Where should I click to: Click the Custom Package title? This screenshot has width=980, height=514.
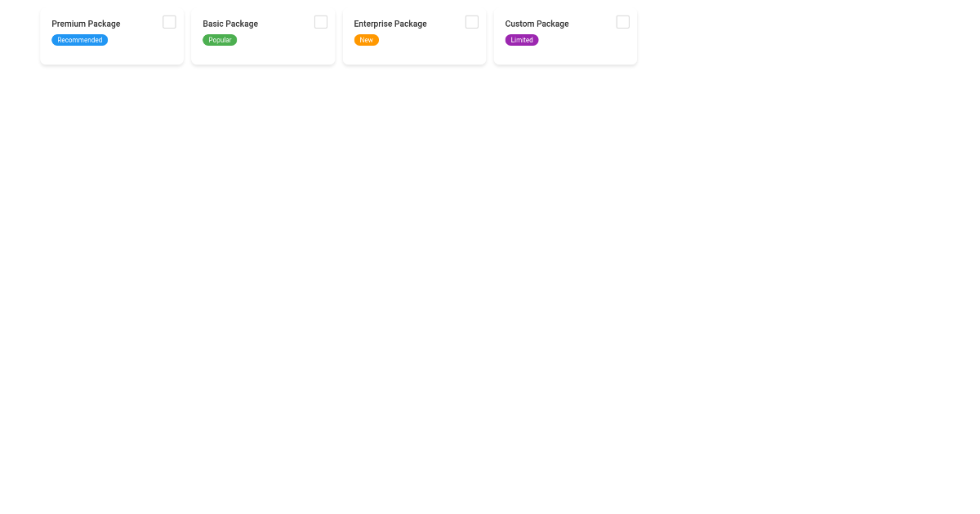537,24
